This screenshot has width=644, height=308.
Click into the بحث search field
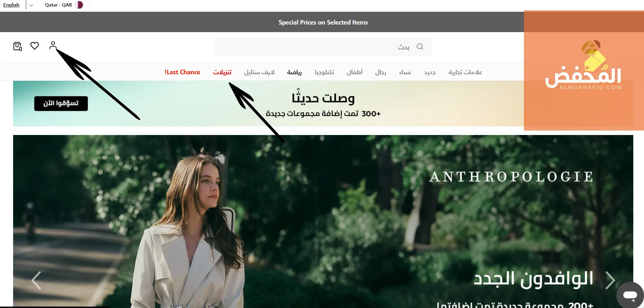[323, 47]
